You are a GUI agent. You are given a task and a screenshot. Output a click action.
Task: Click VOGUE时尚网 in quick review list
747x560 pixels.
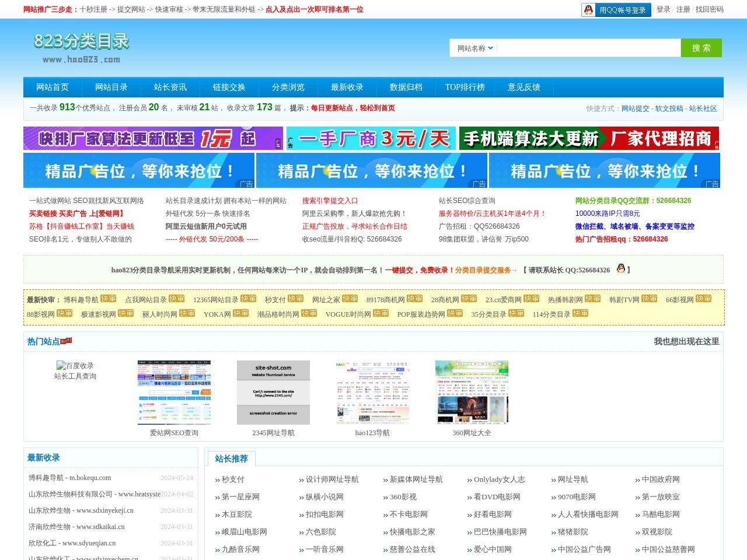coord(348,314)
